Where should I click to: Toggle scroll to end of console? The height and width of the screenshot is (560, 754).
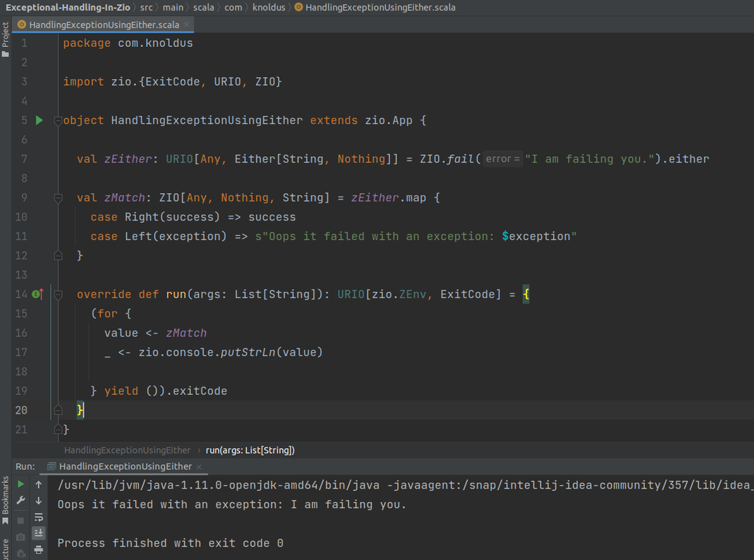pos(39,533)
